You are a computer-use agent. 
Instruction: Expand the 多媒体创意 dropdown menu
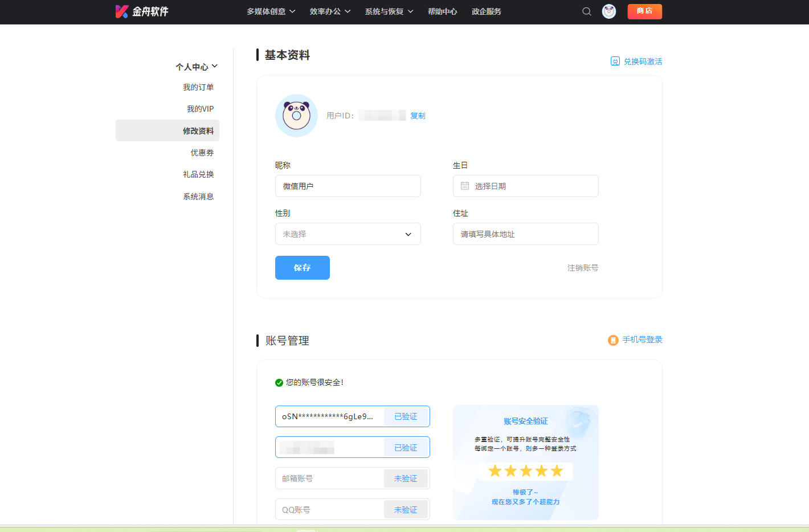(x=271, y=11)
